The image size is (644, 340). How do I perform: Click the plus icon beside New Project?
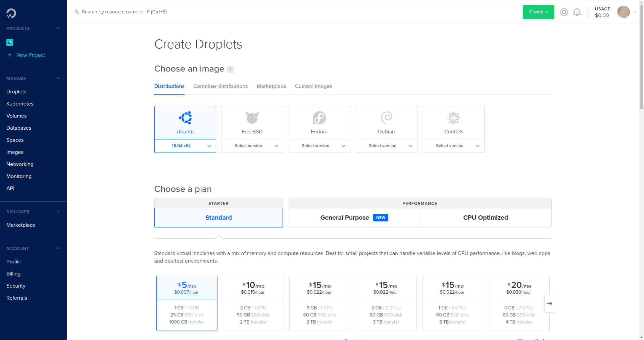coord(10,55)
